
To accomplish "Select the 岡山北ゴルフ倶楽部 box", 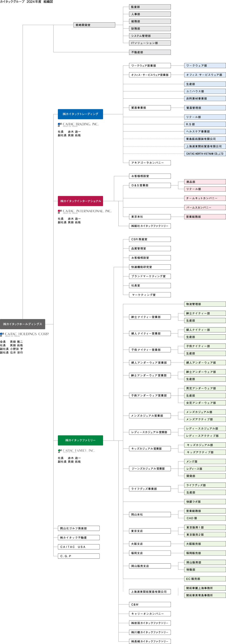I will point(79,528).
